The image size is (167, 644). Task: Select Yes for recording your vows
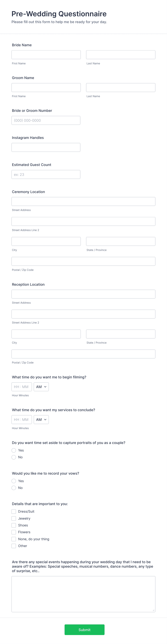tap(14, 481)
